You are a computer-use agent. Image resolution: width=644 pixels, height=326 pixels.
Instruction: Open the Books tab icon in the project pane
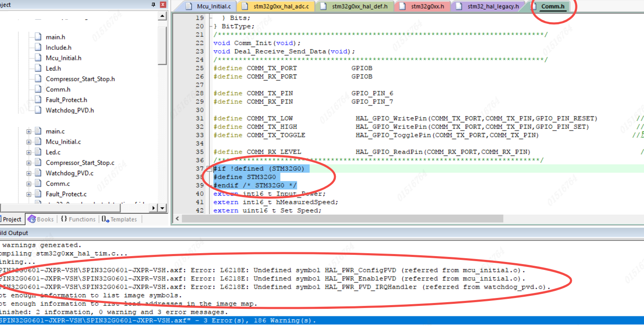coord(32,219)
